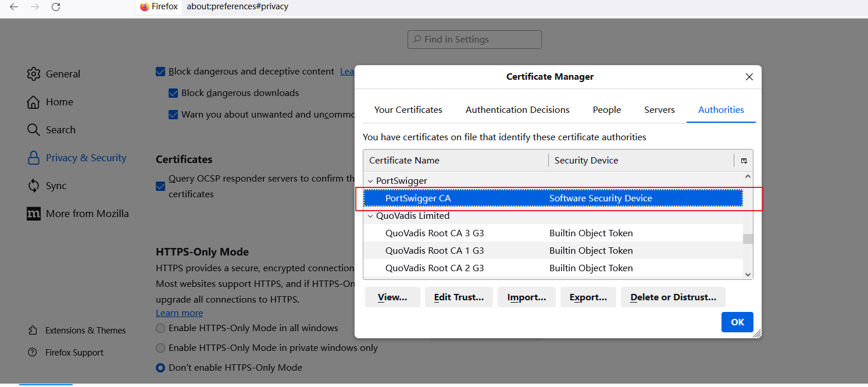The width and height of the screenshot is (868, 387).
Task: Click the Import... button
Action: 527,297
